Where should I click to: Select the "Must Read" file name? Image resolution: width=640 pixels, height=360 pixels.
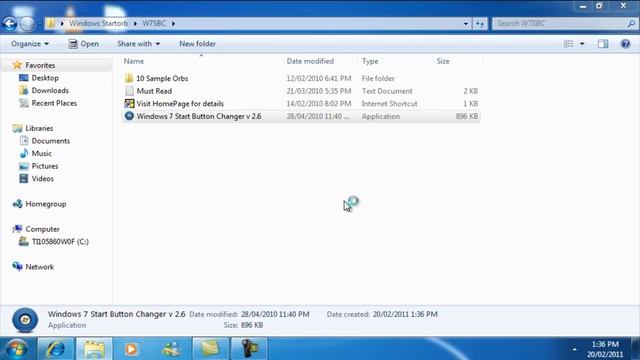click(154, 91)
